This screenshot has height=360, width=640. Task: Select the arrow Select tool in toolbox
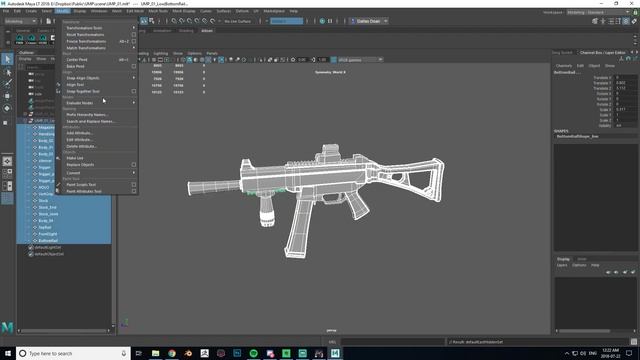[x=7, y=59]
